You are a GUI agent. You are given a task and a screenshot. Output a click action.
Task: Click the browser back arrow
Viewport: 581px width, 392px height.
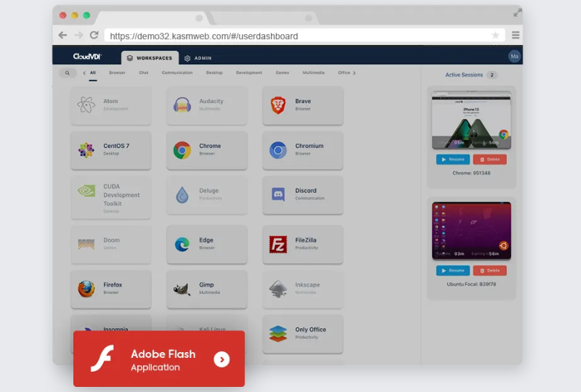point(62,35)
